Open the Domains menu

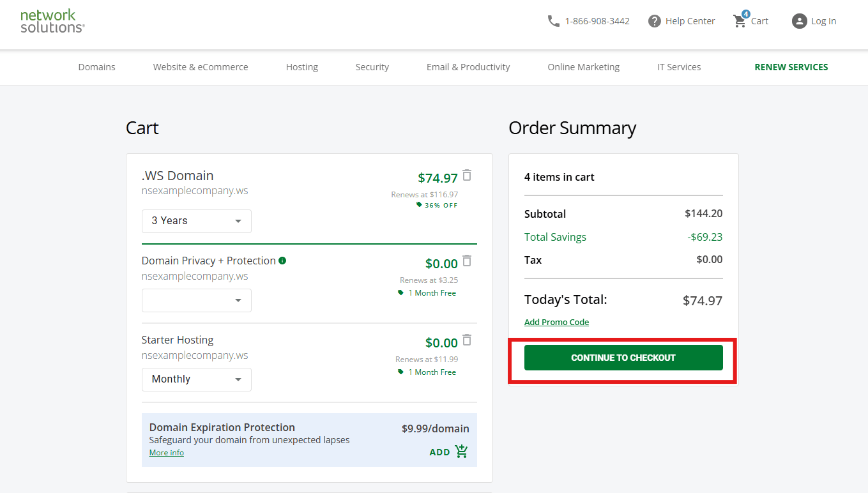(x=96, y=67)
